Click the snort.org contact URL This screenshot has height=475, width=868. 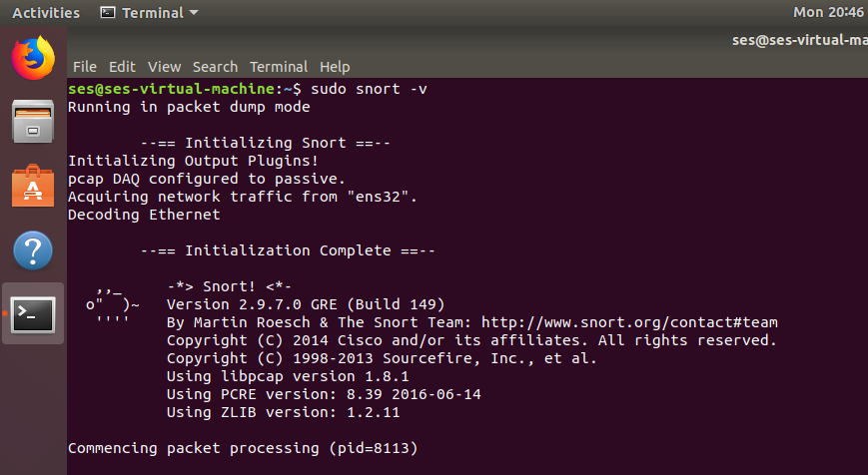tap(629, 322)
